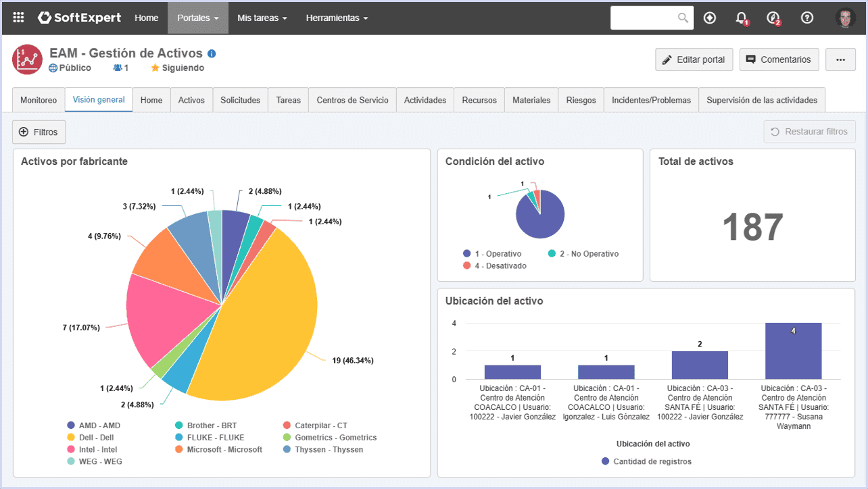Toggle Cantidad de registros legend entry
Screen dimensions: 868x489
point(646,461)
